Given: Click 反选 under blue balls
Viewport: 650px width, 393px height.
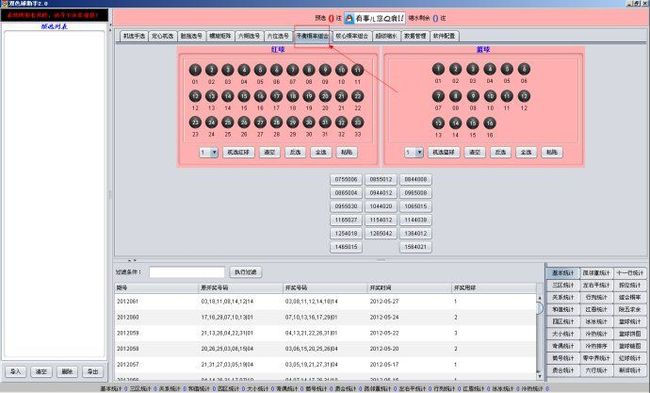Looking at the screenshot, I should point(500,153).
